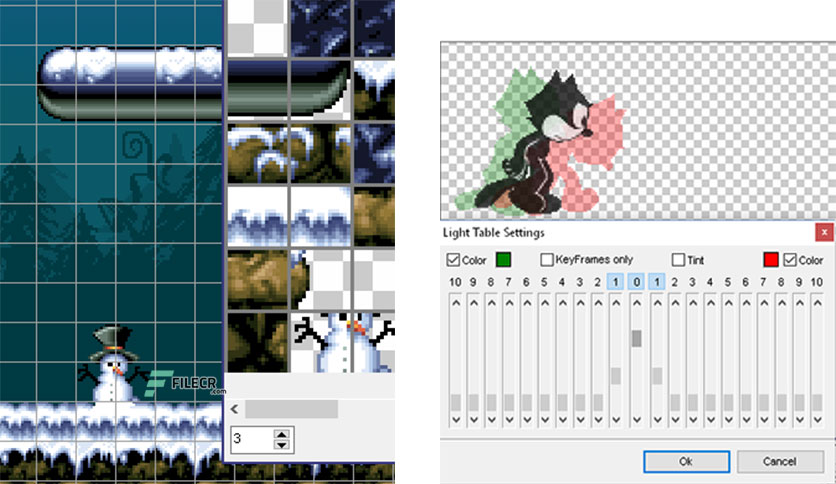Click Cancel in Light Table Settings
836x484 pixels.
(779, 462)
